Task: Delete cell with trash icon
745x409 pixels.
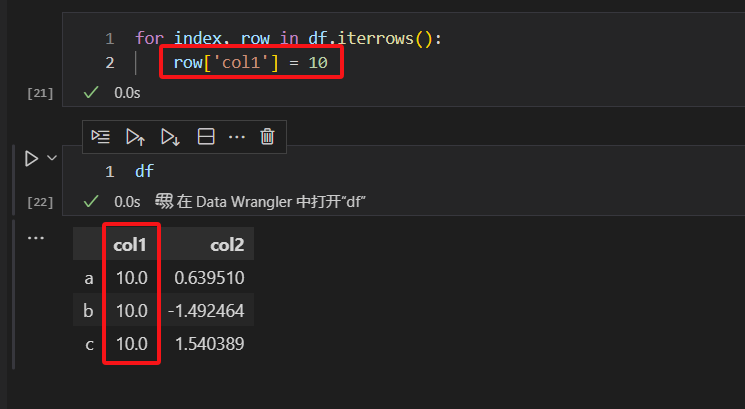Action: click(x=267, y=137)
